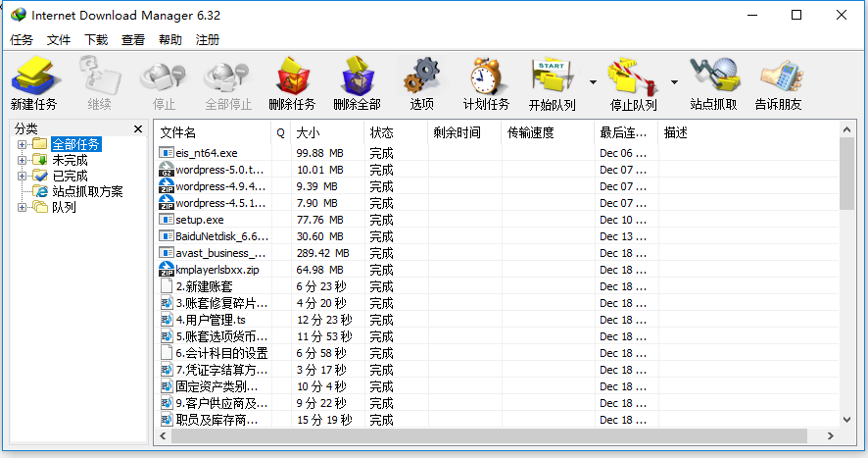Click blank file icon of 2.新建账套
Image resolution: width=868 pixels, height=458 pixels.
(167, 285)
